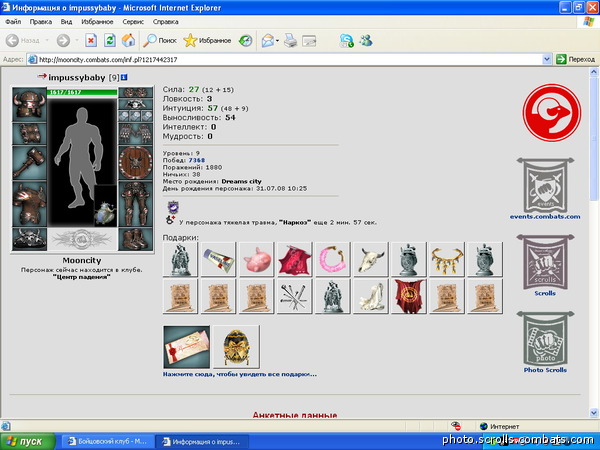
Task: Click the round shield equipment slot
Action: [x=135, y=163]
